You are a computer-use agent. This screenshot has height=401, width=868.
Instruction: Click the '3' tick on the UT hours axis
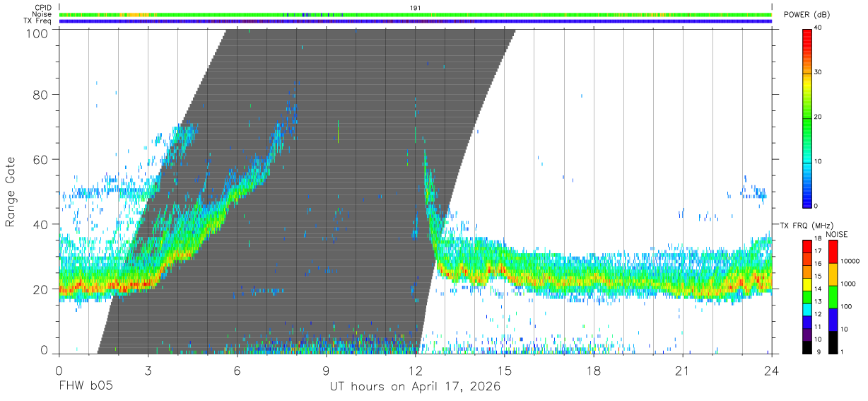(x=148, y=370)
